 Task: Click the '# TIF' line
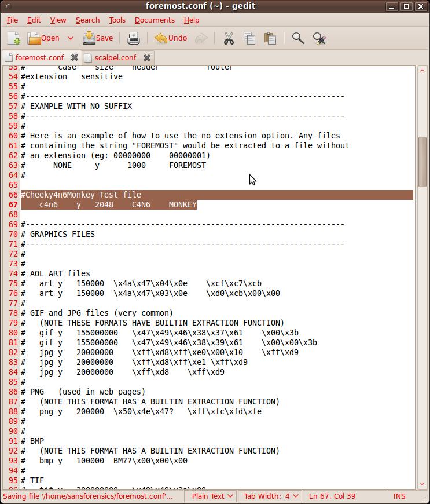[32, 480]
